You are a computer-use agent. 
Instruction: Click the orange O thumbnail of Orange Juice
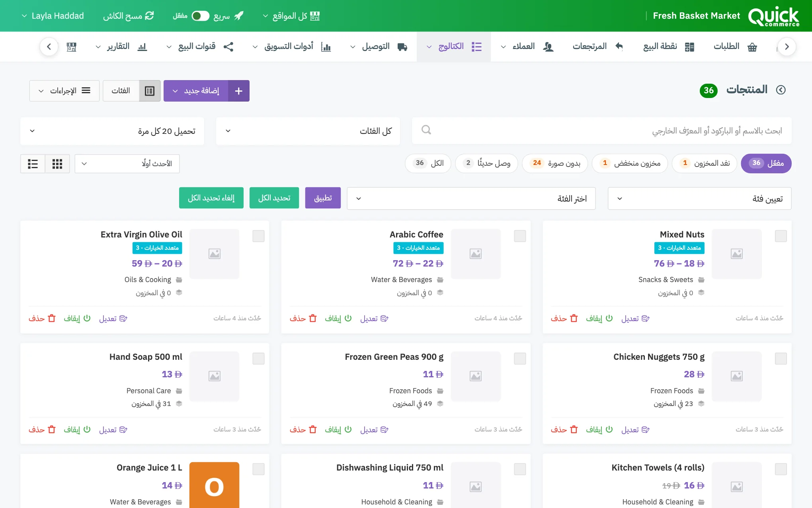(214, 485)
